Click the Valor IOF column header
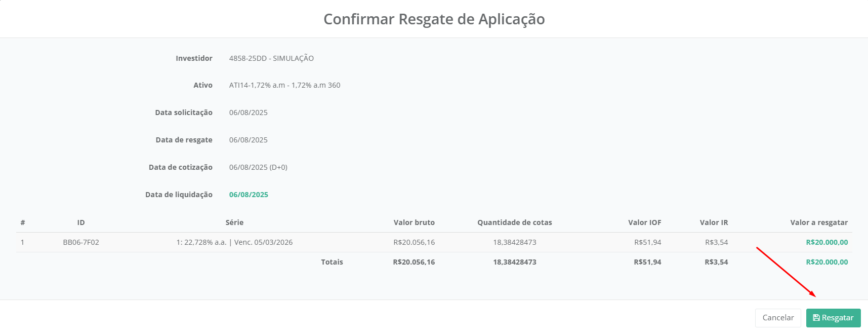868x335 pixels. click(x=644, y=222)
